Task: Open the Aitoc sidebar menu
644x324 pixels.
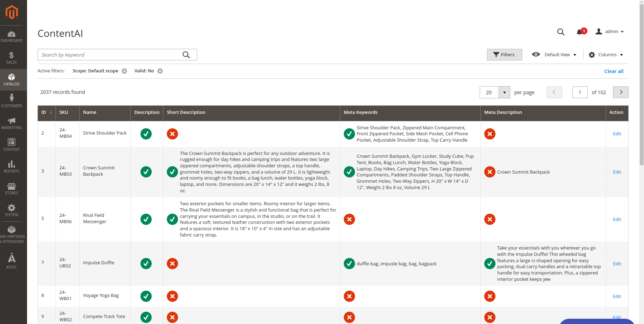Action: 12,261
